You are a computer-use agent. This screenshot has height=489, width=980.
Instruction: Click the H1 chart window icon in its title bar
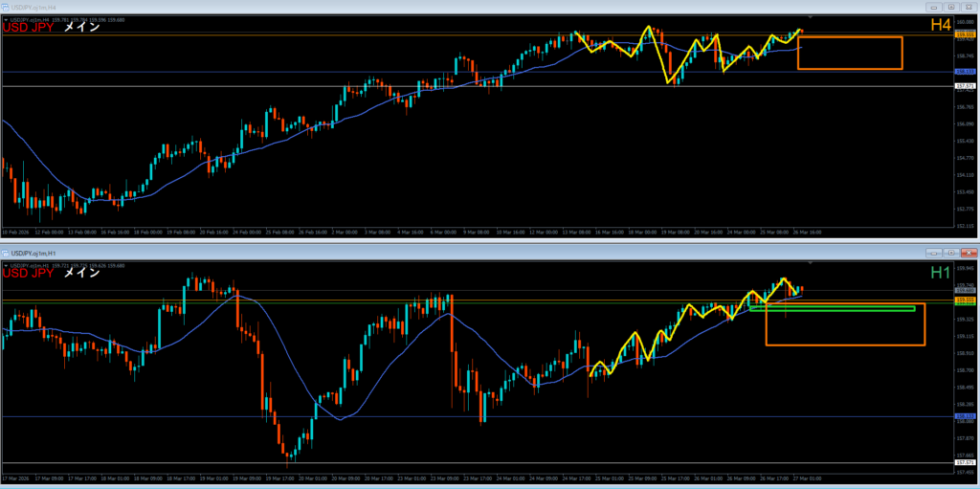click(6, 253)
